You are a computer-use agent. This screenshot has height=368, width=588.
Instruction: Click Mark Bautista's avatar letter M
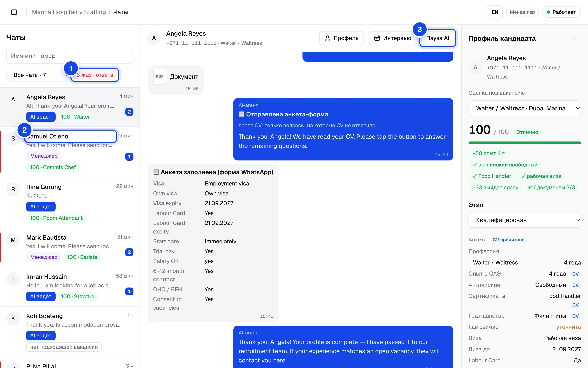tap(13, 240)
